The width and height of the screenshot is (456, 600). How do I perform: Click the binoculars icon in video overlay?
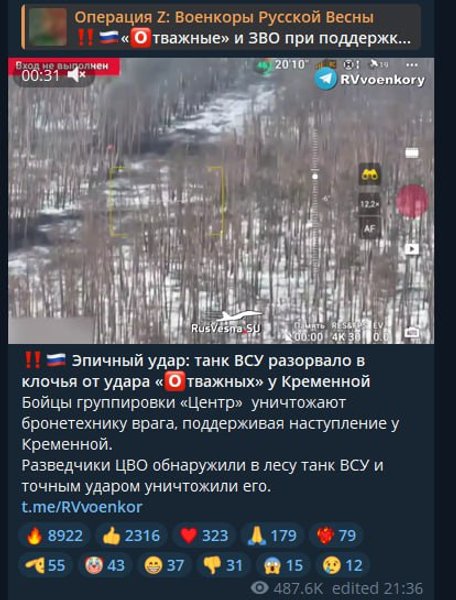[370, 174]
